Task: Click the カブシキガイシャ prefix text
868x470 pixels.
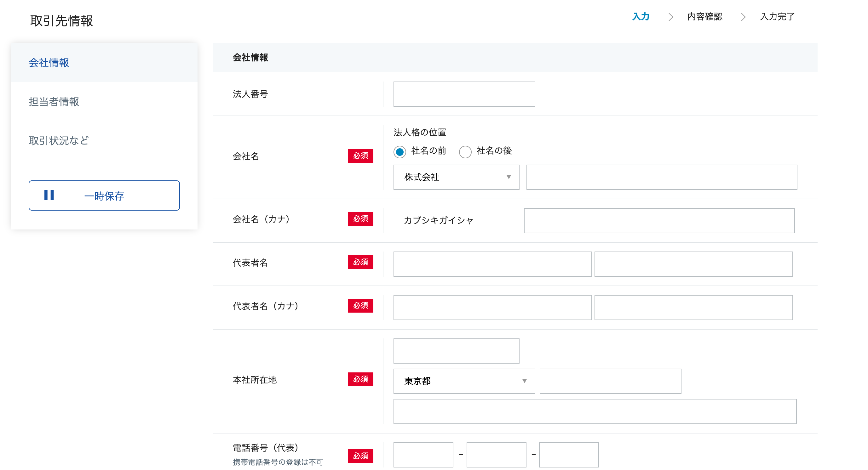Action: [x=438, y=220]
